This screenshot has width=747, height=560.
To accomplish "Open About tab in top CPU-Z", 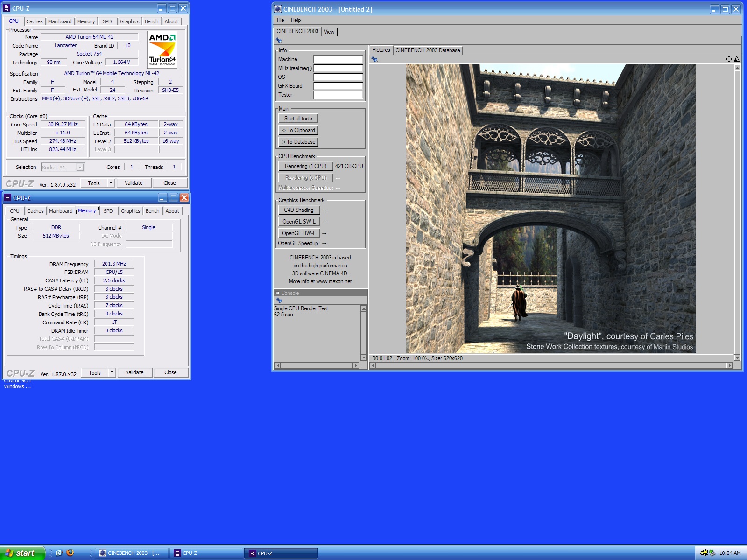I will pyautogui.click(x=171, y=21).
